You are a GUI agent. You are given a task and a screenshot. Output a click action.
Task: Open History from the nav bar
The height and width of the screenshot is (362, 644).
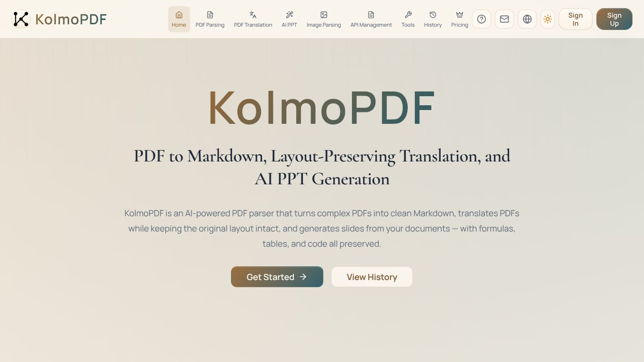click(433, 19)
